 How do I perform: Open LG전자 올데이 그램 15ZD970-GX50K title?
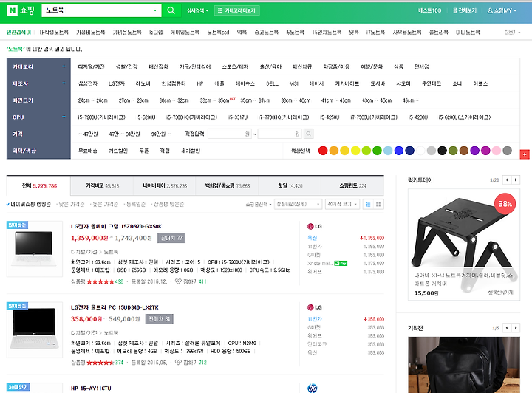[117, 226]
